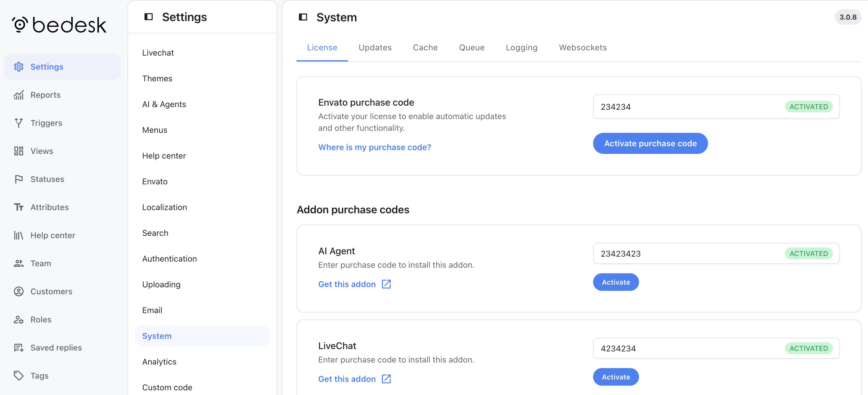Open Help center in Settings list

202,156
